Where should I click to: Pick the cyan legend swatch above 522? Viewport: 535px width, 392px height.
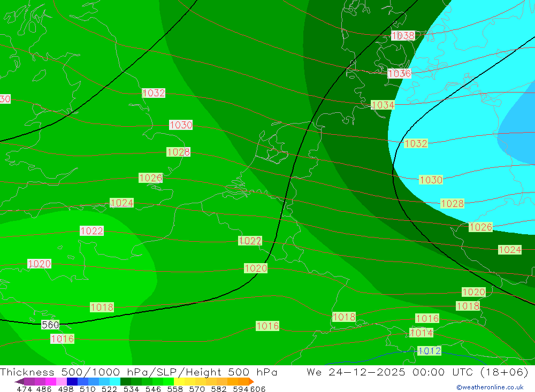point(115,381)
